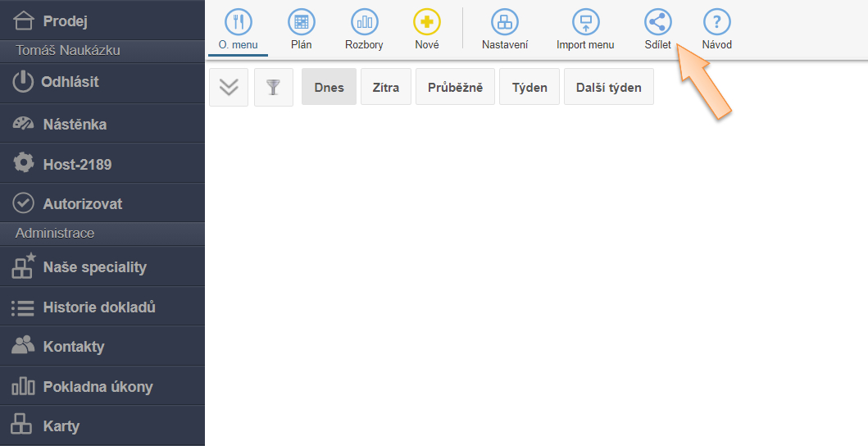Image resolution: width=868 pixels, height=446 pixels.
Task: Select the Dnes period toggle
Action: click(x=329, y=88)
